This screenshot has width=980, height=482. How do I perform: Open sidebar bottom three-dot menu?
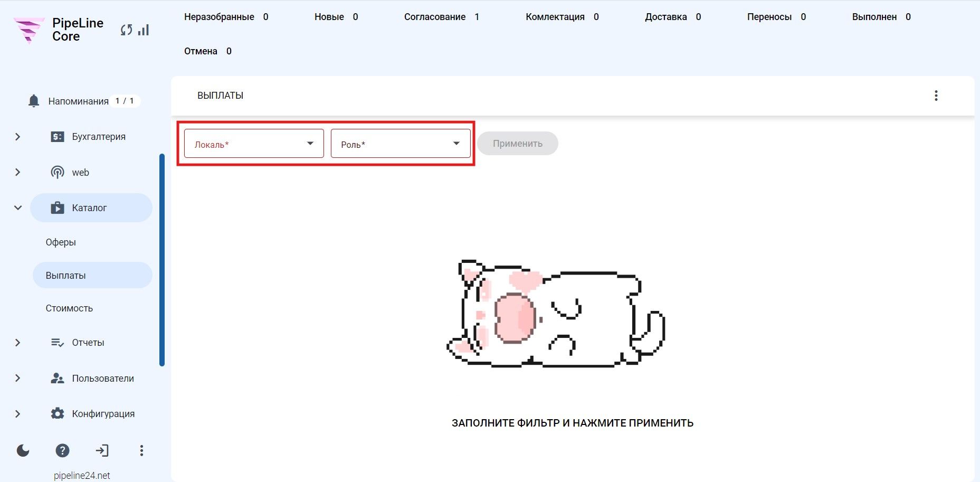pyautogui.click(x=141, y=450)
